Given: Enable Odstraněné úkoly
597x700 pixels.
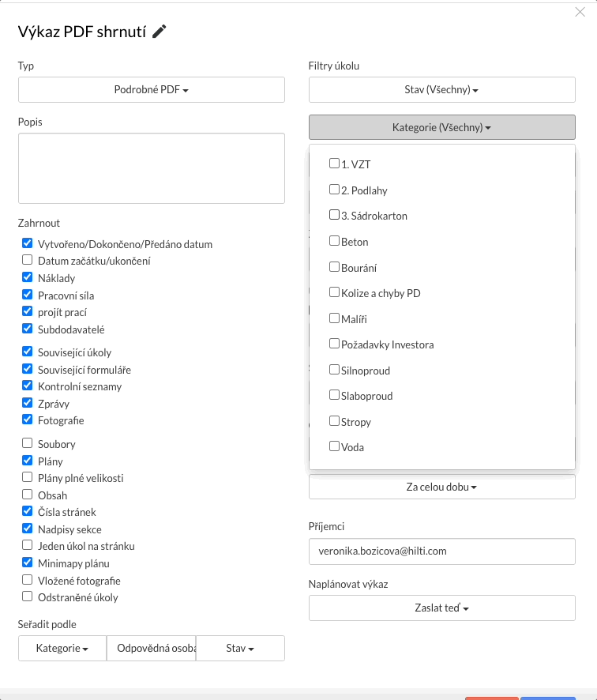Looking at the screenshot, I should 27,596.
